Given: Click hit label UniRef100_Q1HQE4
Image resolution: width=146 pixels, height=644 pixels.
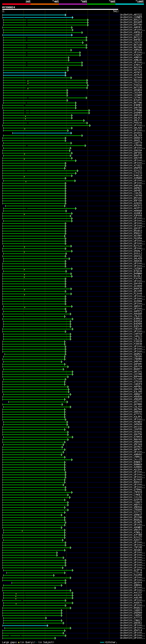Looking at the screenshot, I should tap(131, 213).
